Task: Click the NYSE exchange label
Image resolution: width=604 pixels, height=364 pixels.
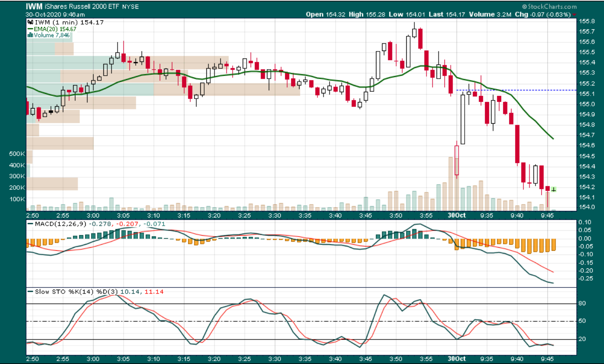Action: [130, 7]
